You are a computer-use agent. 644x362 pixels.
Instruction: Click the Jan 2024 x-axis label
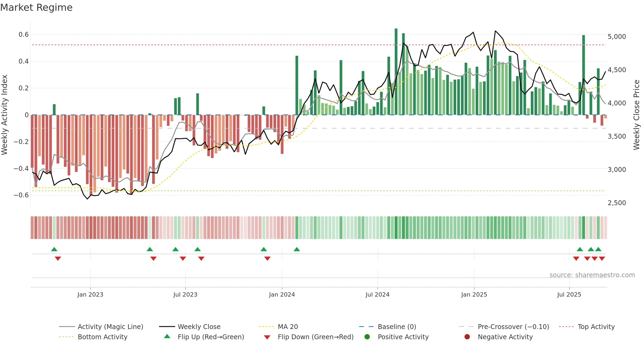(282, 294)
